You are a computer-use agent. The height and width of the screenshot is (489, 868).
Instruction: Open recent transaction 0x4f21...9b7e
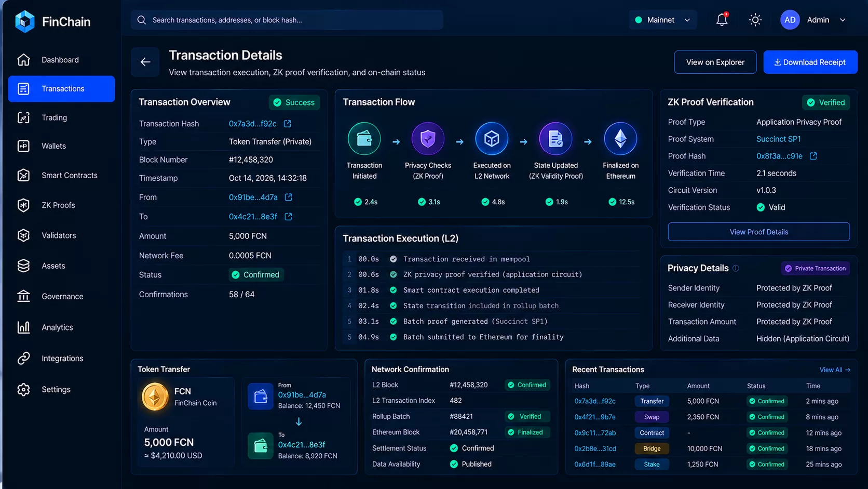(595, 417)
